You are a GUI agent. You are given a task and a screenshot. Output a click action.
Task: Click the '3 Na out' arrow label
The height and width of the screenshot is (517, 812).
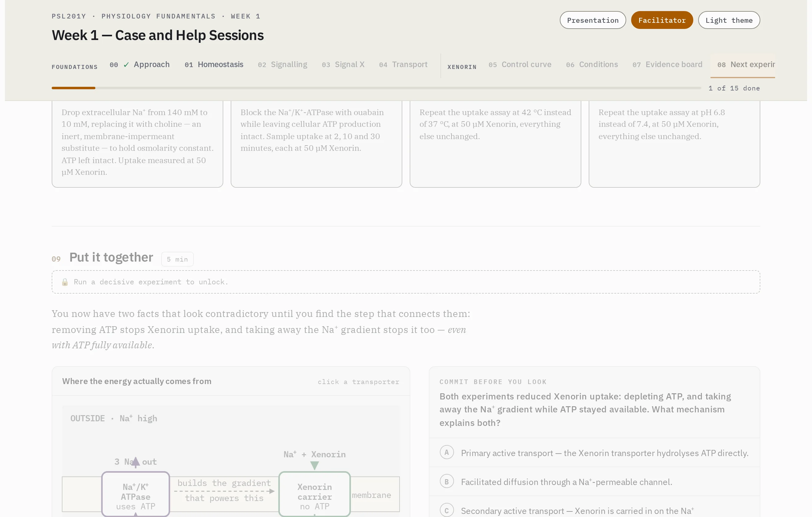click(x=135, y=462)
